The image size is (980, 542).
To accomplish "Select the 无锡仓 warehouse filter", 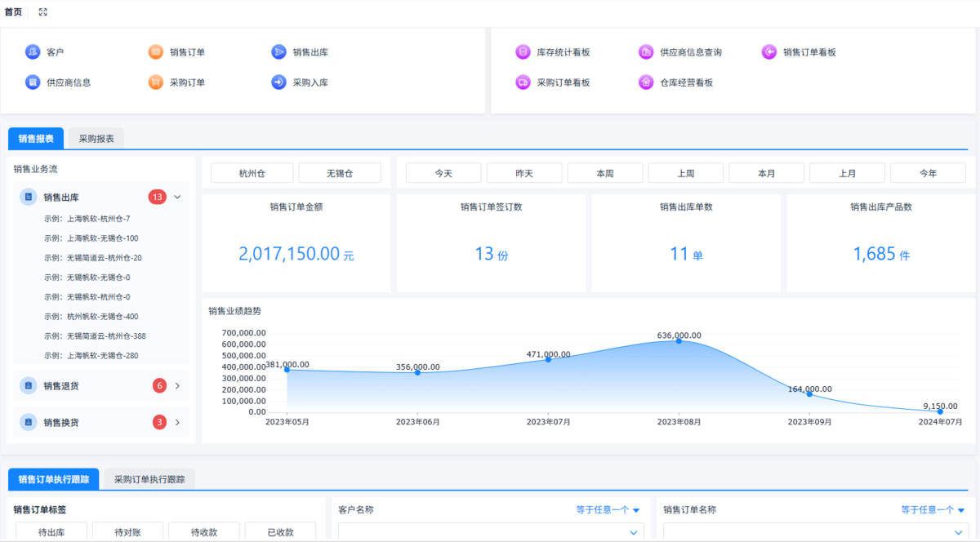I will coord(339,173).
